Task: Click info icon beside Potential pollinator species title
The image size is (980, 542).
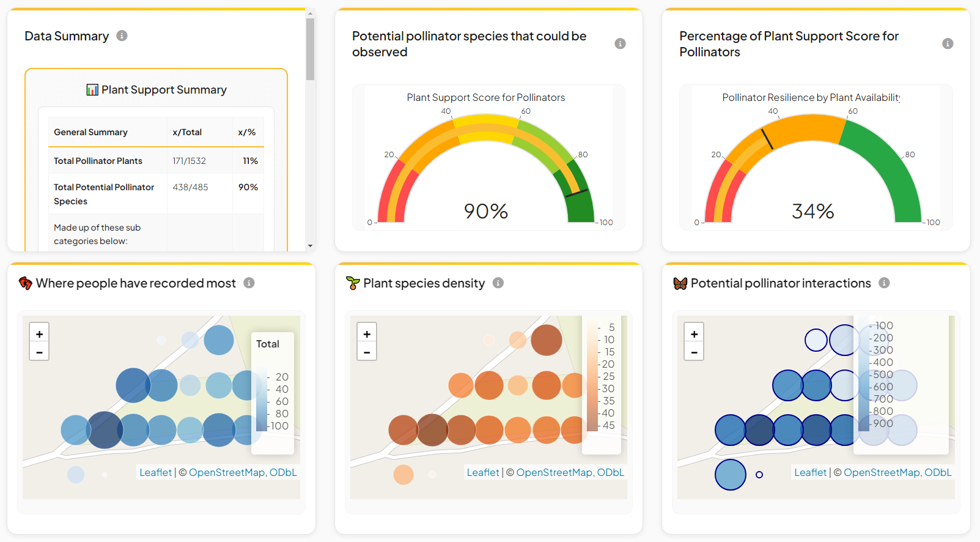Action: coord(620,43)
